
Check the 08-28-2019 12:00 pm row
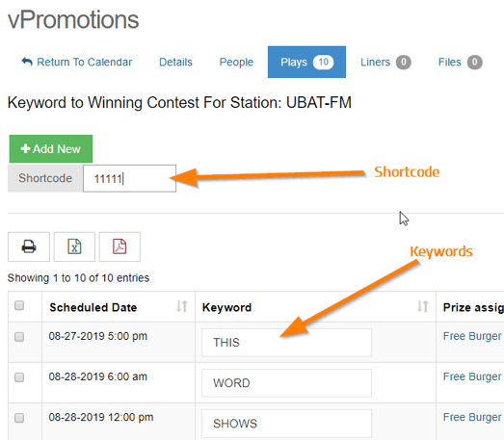19,418
